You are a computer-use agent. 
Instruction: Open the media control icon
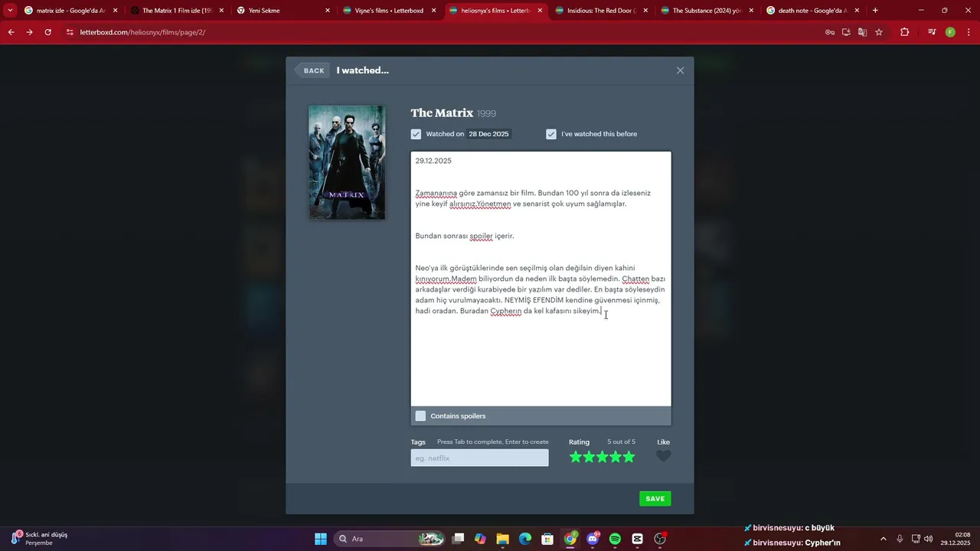click(932, 32)
